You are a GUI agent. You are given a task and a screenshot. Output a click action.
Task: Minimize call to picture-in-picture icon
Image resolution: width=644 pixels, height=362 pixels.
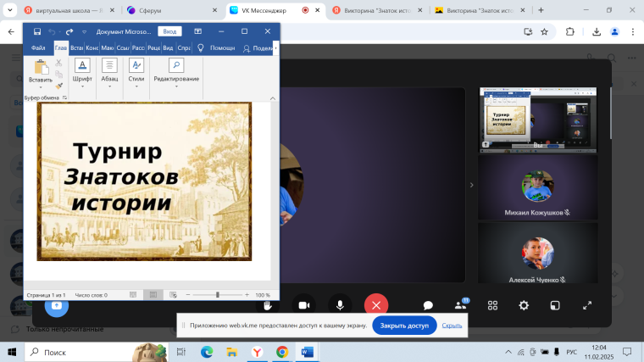tap(555, 305)
